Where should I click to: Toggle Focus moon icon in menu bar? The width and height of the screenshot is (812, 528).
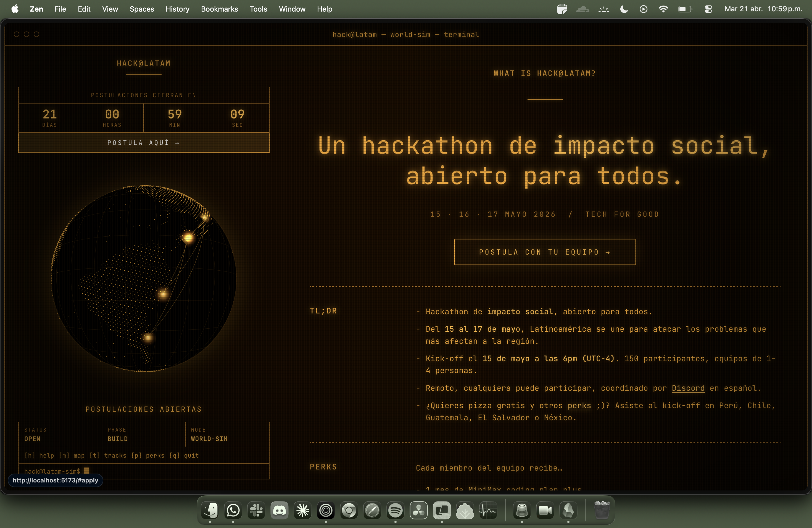click(x=624, y=9)
